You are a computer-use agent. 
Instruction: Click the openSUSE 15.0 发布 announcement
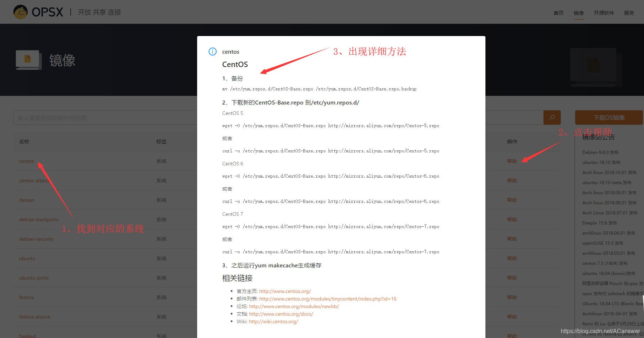pyautogui.click(x=603, y=243)
